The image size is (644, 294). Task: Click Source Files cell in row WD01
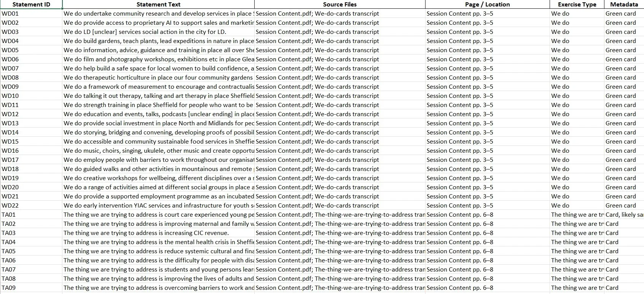point(340,13)
